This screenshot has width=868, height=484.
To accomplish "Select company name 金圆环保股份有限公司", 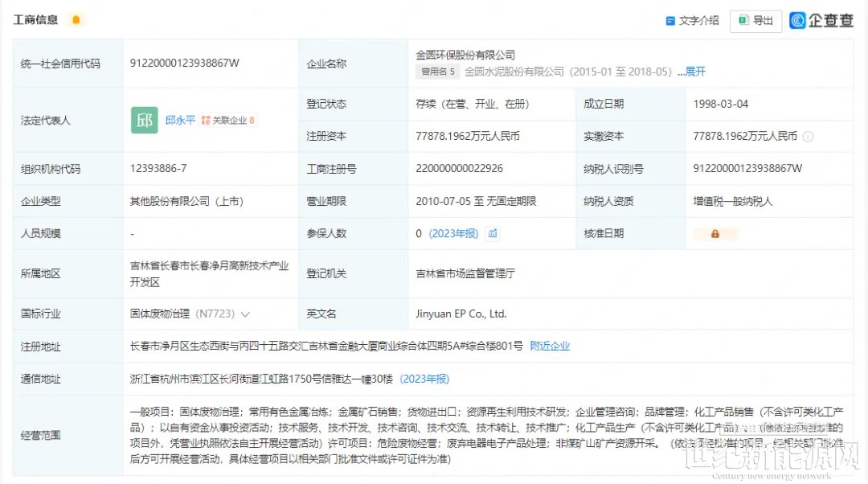I will coord(465,55).
